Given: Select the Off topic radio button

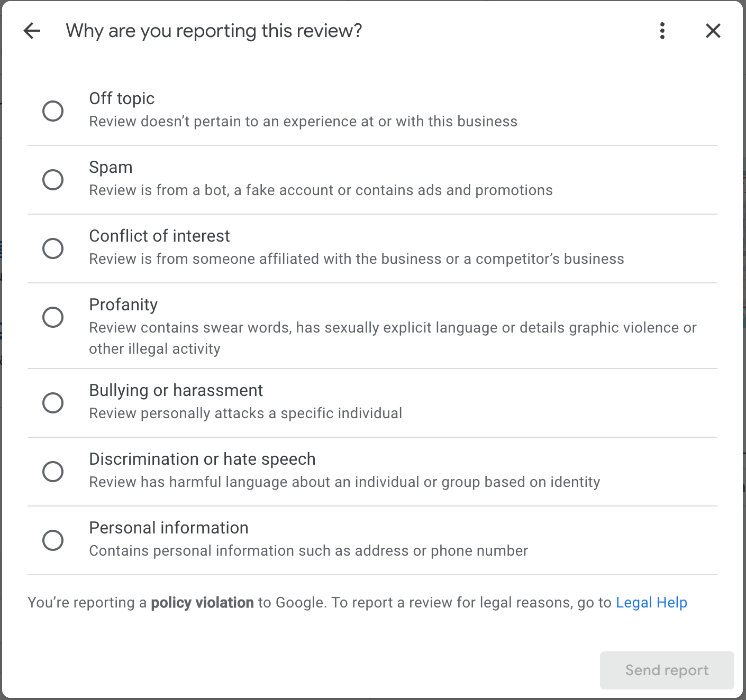Looking at the screenshot, I should coord(53,111).
